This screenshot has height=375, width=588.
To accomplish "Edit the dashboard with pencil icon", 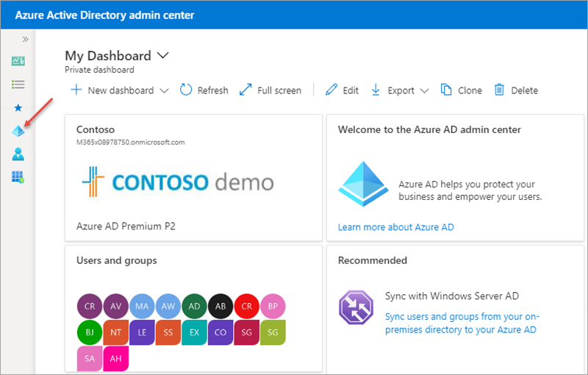I will (342, 90).
